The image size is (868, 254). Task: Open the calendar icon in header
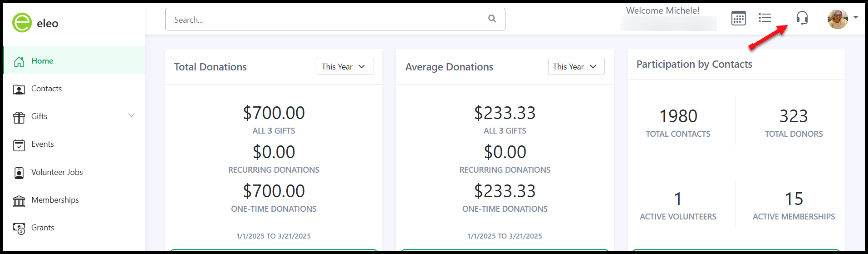pos(738,19)
